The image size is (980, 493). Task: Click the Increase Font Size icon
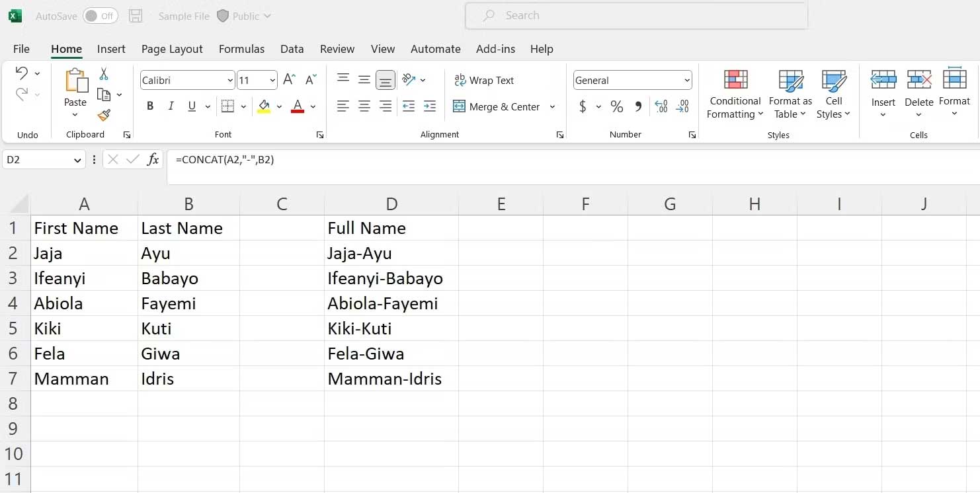pos(289,80)
